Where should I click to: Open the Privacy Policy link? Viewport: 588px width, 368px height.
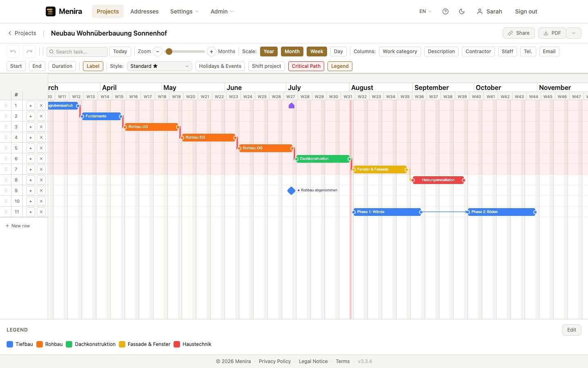[x=275, y=361]
